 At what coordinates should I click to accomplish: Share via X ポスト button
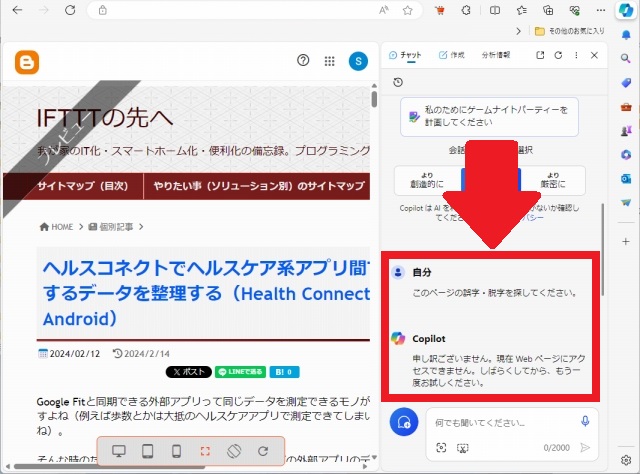click(x=189, y=372)
